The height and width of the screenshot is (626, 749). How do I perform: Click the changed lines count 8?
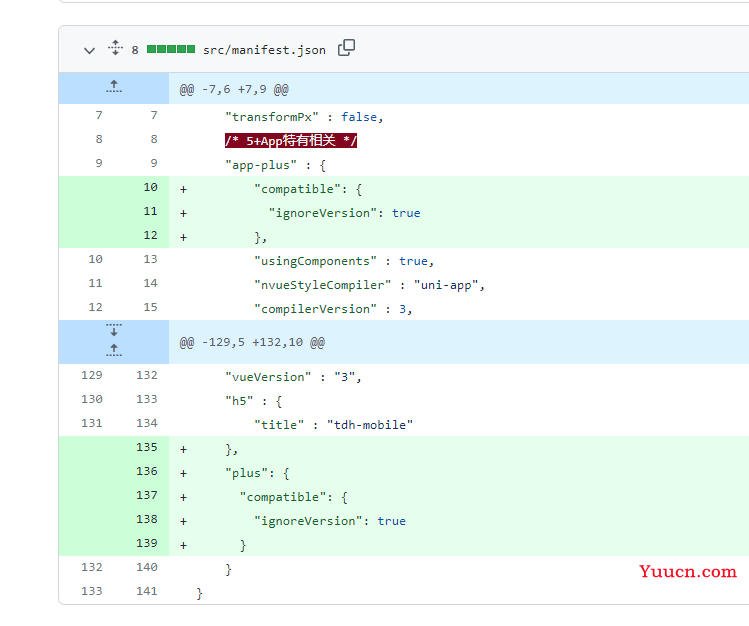pos(135,50)
